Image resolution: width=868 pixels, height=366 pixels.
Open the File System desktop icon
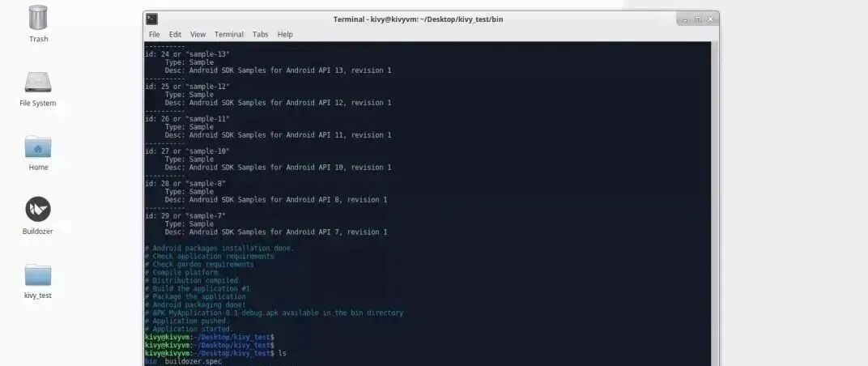(38, 82)
